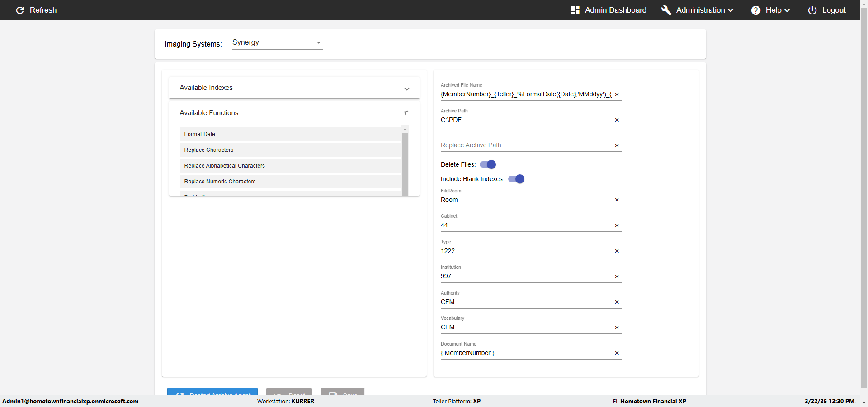Click the functions list scrollbar
This screenshot has height=407, width=868.
pyautogui.click(x=405, y=163)
